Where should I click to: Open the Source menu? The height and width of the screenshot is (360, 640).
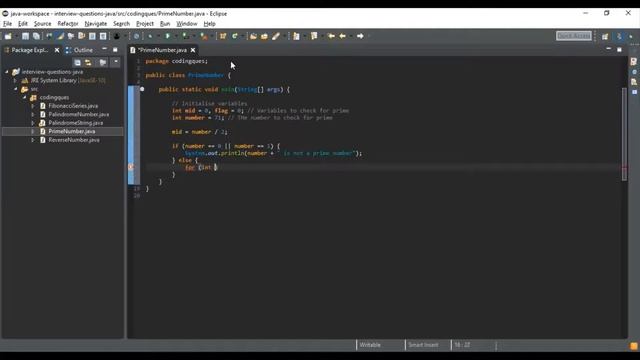tap(42, 24)
